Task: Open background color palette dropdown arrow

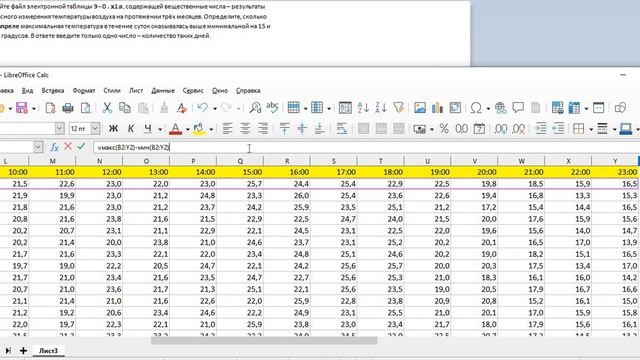Action: point(211,129)
